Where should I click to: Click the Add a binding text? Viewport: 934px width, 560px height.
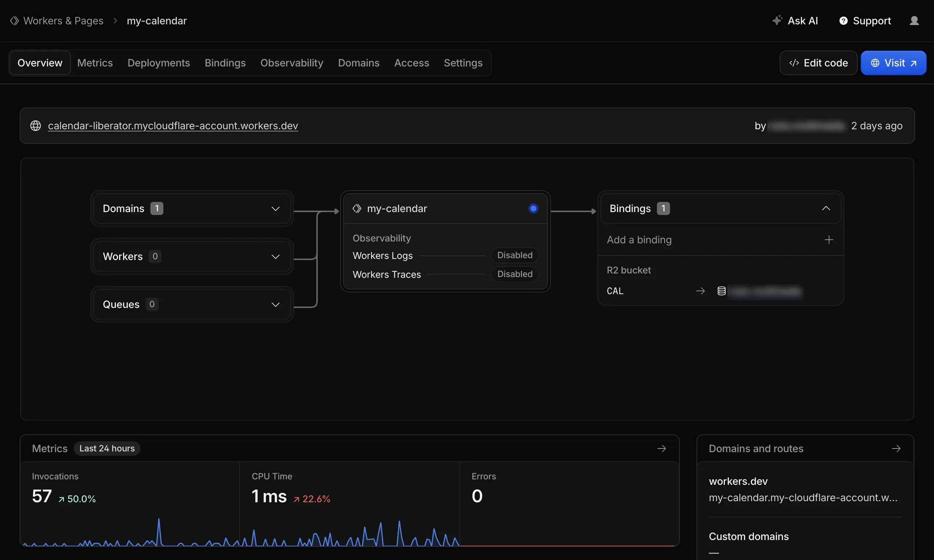pyautogui.click(x=639, y=240)
